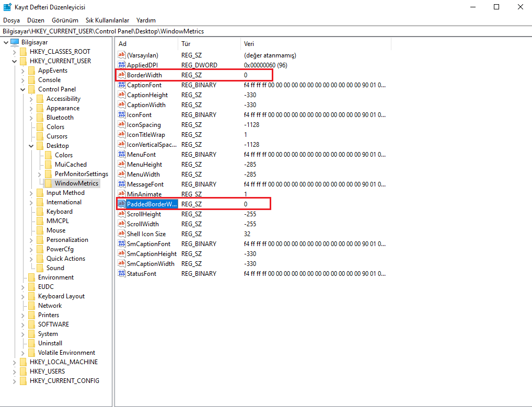Click the SmCaptionFont binary icon
The image size is (532, 407).
tap(121, 243)
